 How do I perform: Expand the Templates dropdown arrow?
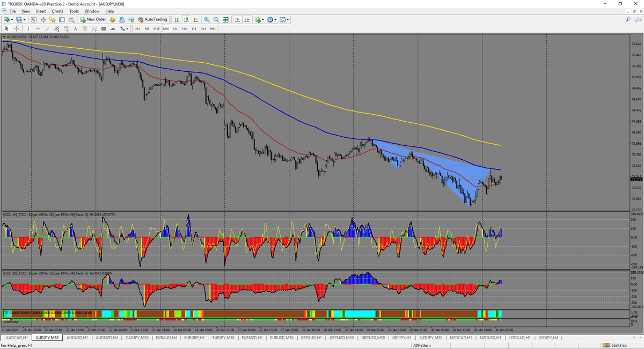pos(288,20)
